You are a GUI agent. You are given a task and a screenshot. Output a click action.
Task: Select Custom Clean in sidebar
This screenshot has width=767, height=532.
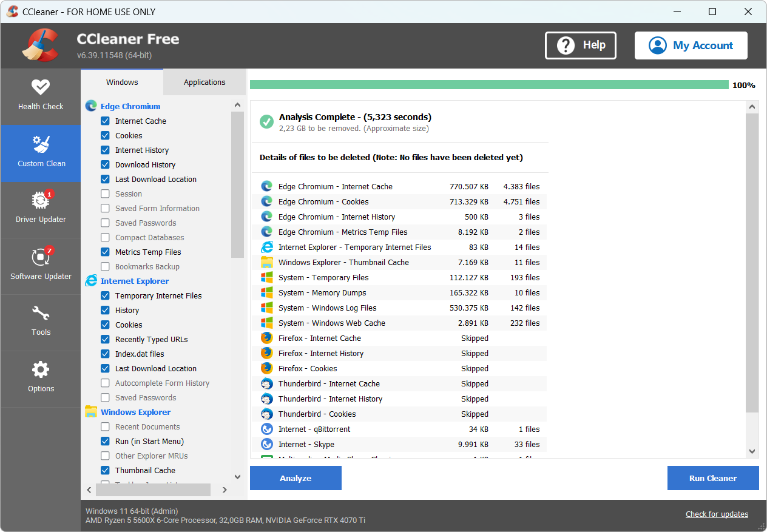41,153
